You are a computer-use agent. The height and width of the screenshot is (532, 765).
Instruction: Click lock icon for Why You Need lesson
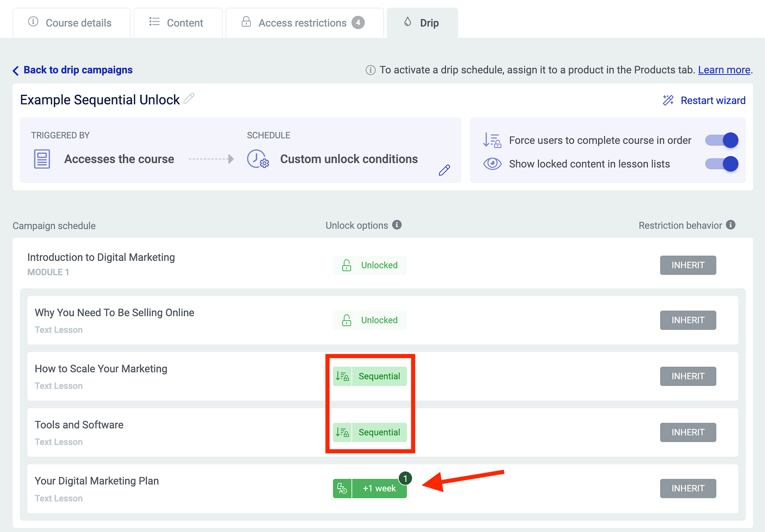346,321
